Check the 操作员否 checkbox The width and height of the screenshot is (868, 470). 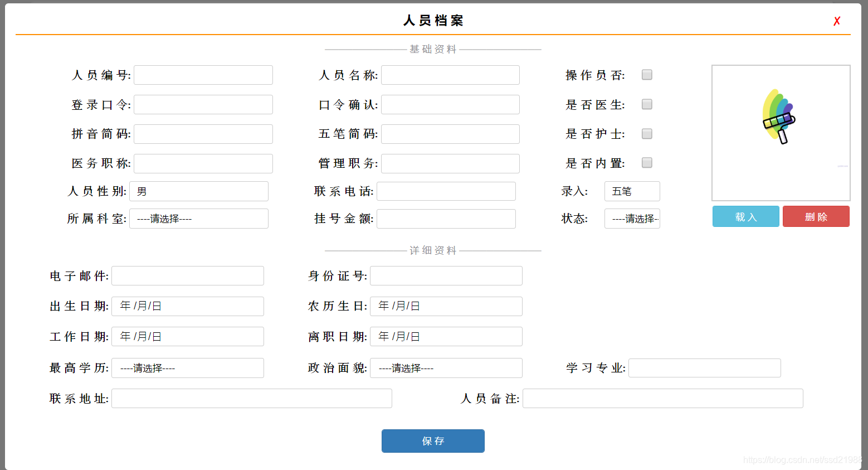[647, 75]
